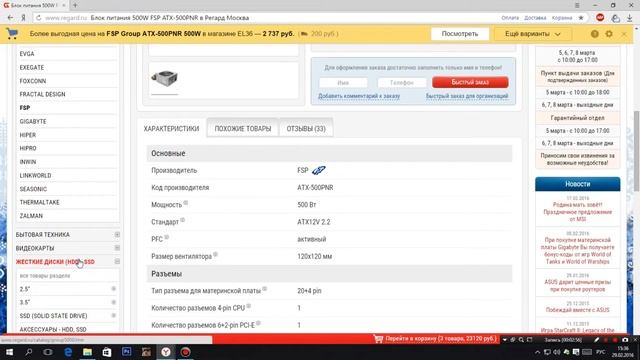Click info icon next to Размер вентилятора

point(215,254)
